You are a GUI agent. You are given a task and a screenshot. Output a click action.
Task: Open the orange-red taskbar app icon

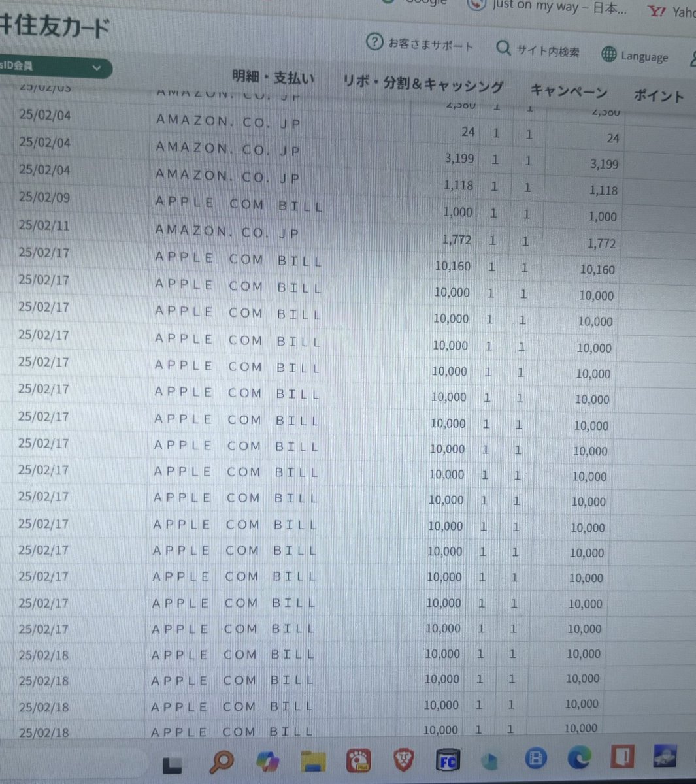click(x=622, y=757)
